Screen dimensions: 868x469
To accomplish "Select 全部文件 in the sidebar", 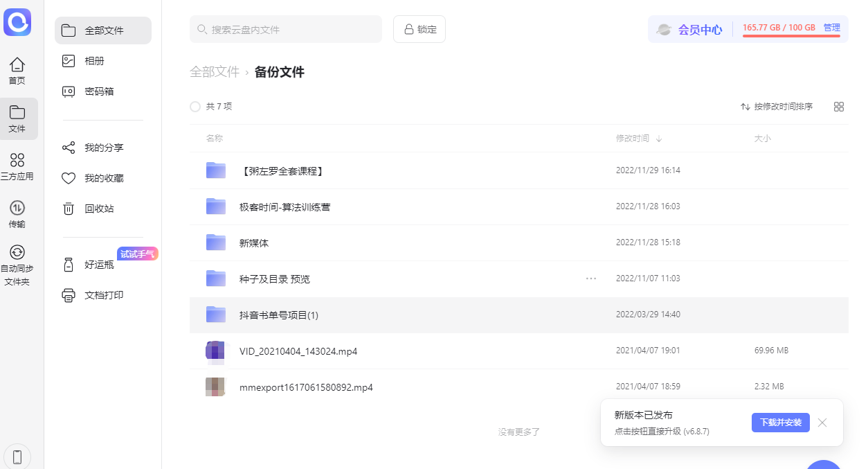I will tap(103, 30).
